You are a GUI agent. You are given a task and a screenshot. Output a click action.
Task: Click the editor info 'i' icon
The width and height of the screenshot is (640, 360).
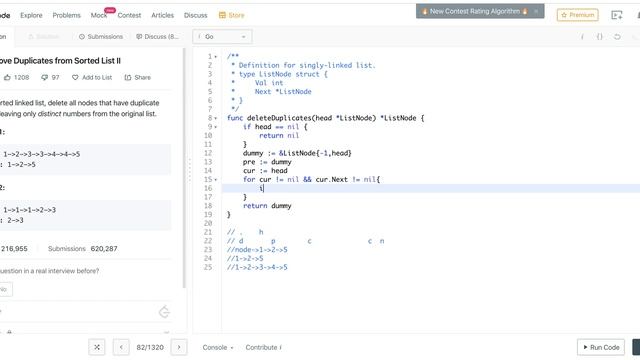[582, 37]
